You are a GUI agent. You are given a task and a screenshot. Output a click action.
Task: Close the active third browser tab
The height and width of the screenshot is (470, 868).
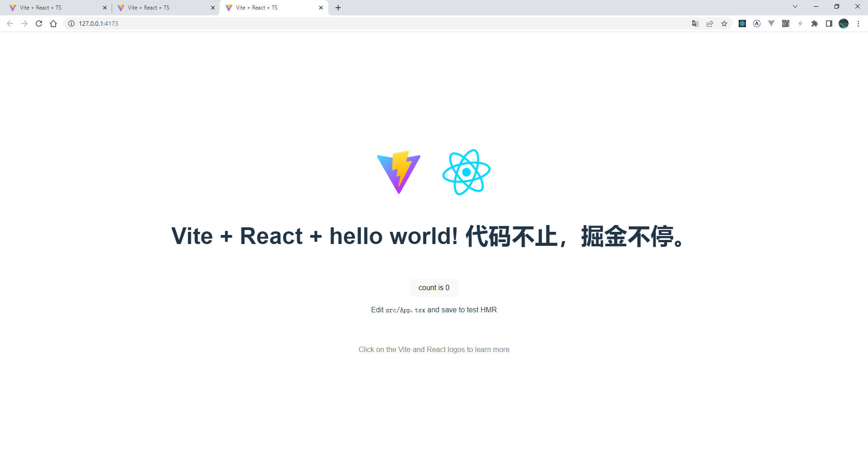pyautogui.click(x=321, y=8)
